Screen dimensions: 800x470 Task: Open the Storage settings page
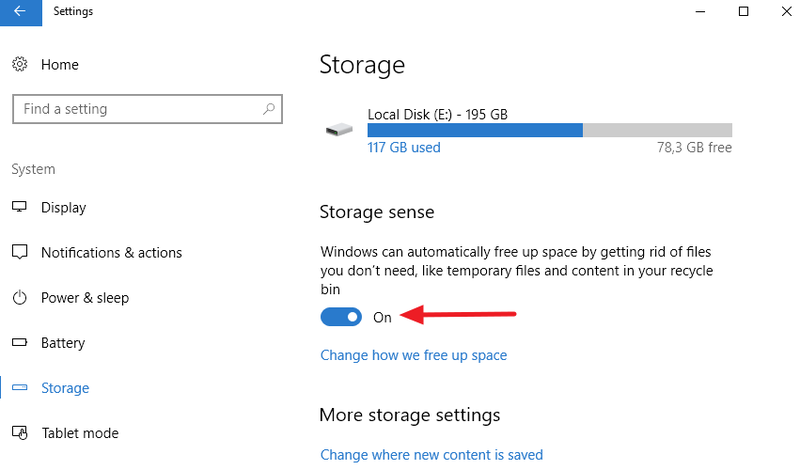[x=65, y=388]
